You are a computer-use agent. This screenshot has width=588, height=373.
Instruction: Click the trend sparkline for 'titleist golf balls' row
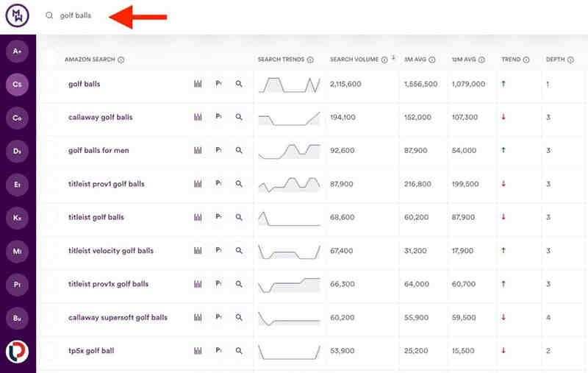click(x=289, y=219)
